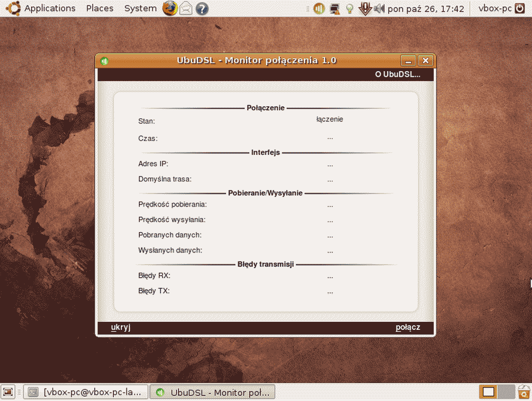The height and width of the screenshot is (401, 532).
Task: Click the 'Prędkość pobierania:' label
Action: [x=172, y=205]
